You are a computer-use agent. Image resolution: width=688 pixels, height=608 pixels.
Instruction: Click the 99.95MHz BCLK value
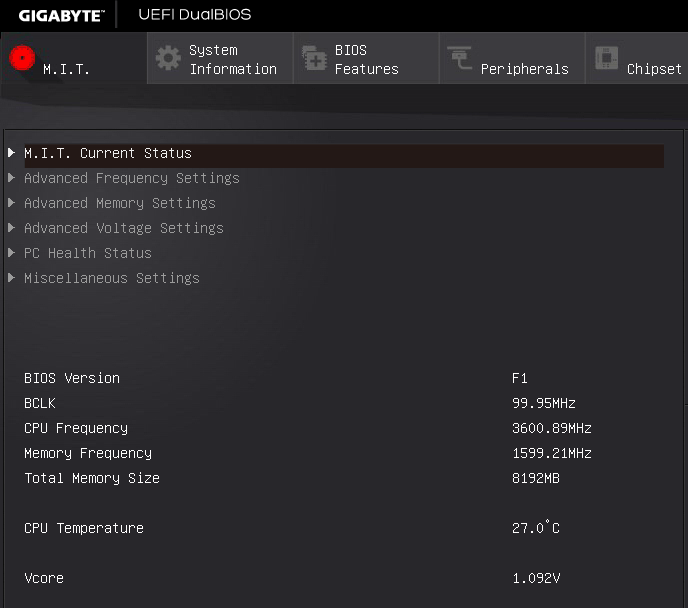544,403
